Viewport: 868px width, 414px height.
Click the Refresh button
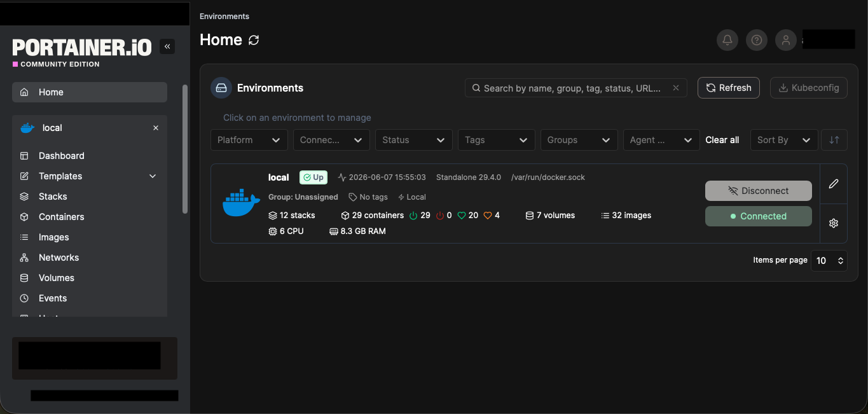729,88
